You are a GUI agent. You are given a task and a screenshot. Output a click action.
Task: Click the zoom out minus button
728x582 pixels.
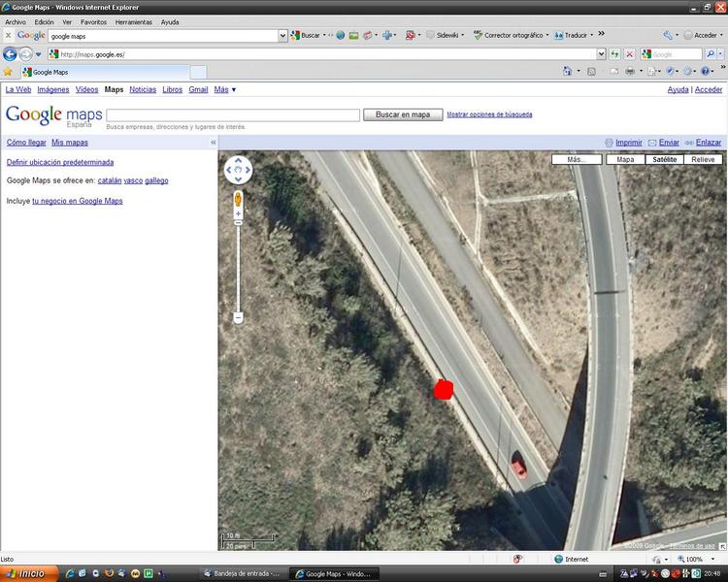pyautogui.click(x=238, y=317)
